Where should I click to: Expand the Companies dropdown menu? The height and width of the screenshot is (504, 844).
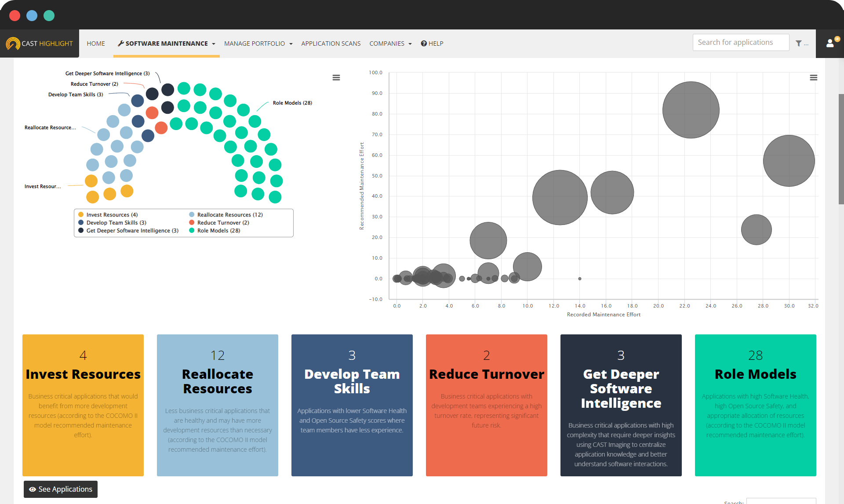tap(390, 44)
